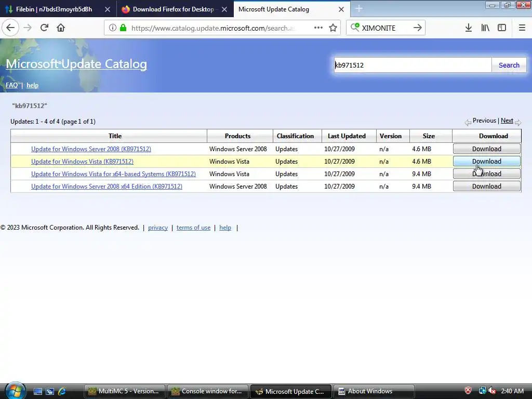The width and height of the screenshot is (532, 399).
Task: Close the Download Firefox for Desktop tab
Action: [x=224, y=9]
